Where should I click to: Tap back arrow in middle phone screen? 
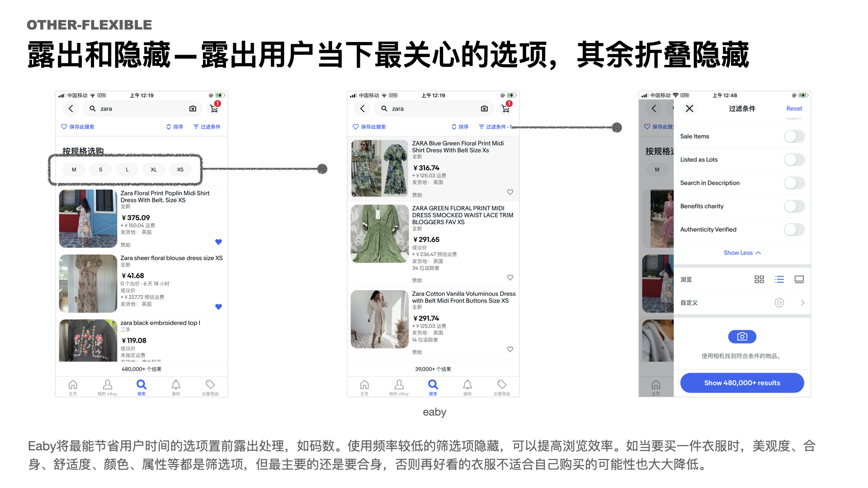point(362,108)
